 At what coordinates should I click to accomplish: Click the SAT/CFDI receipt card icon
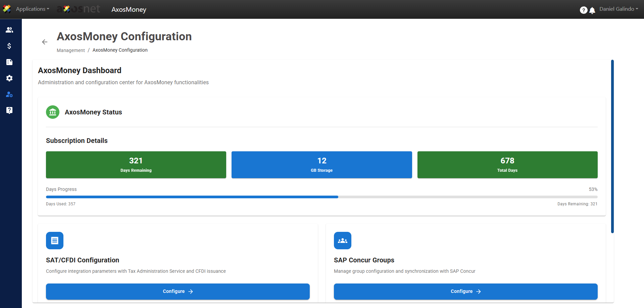[x=55, y=241]
